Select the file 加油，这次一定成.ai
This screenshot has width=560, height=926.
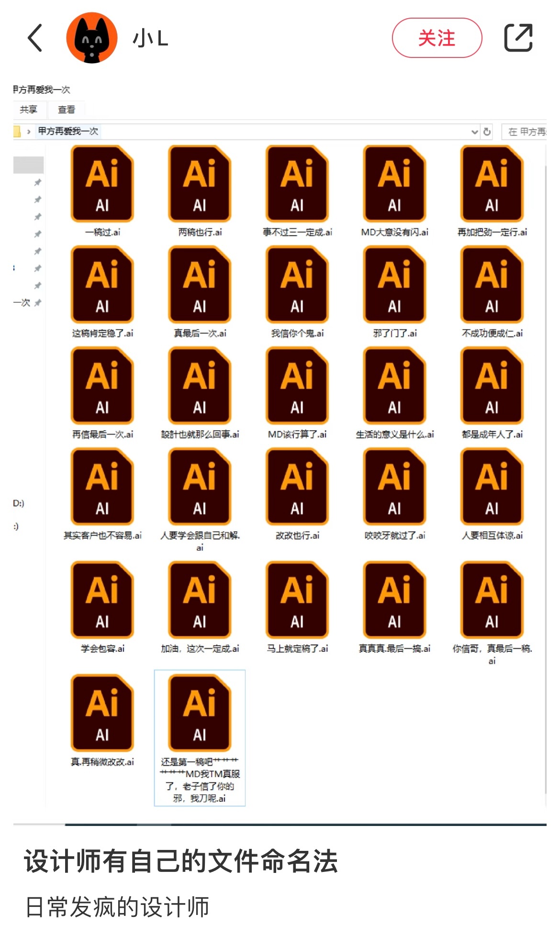(x=200, y=608)
